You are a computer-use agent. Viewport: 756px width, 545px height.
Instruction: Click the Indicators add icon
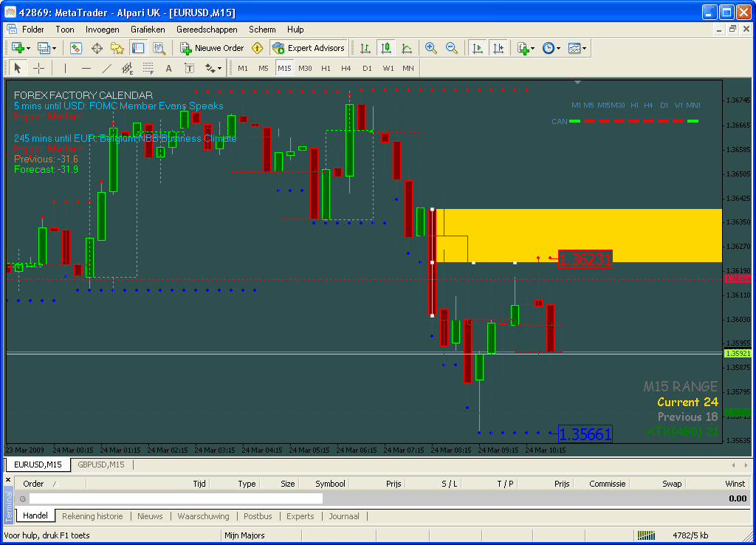click(x=523, y=48)
